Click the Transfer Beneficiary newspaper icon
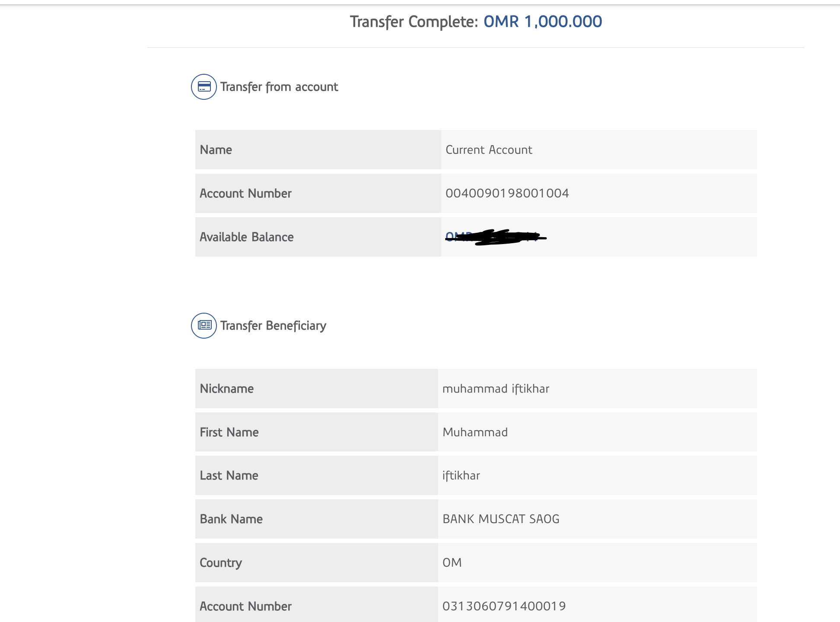This screenshot has width=840, height=622. coord(204,325)
